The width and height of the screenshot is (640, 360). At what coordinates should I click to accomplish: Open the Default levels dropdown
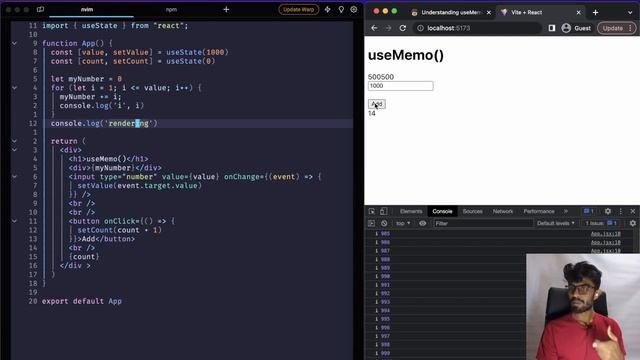pyautogui.click(x=556, y=223)
